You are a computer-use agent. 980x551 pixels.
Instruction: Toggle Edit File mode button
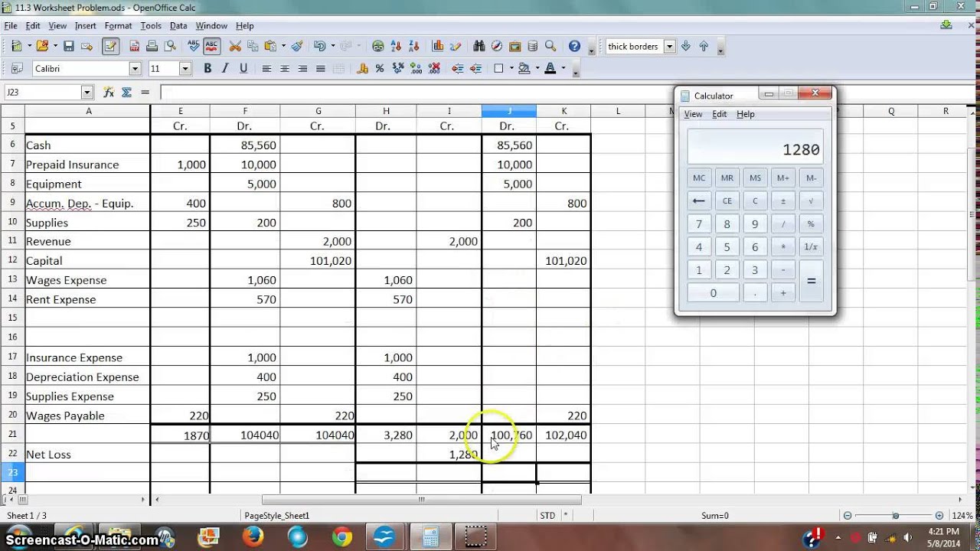click(110, 47)
